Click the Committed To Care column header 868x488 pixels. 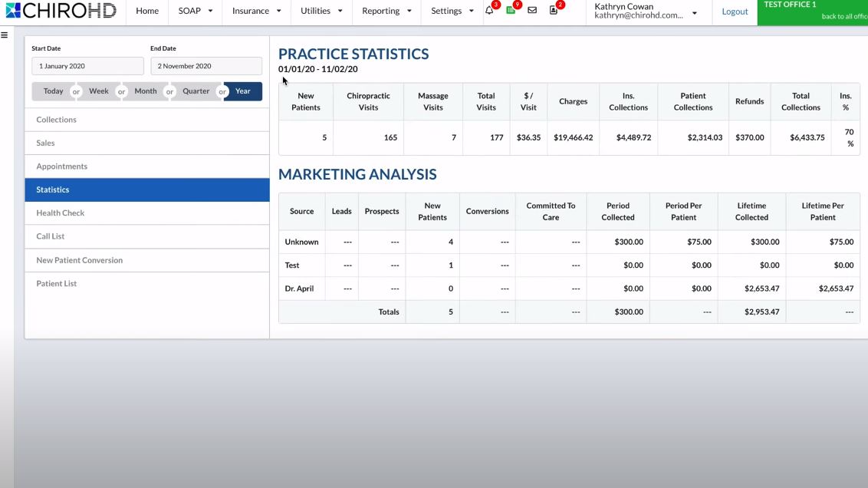tap(551, 211)
